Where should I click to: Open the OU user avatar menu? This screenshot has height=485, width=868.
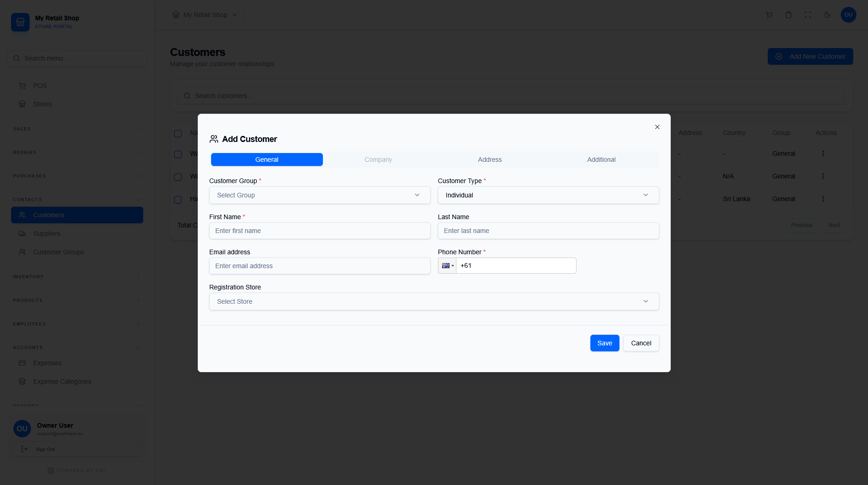tap(848, 15)
